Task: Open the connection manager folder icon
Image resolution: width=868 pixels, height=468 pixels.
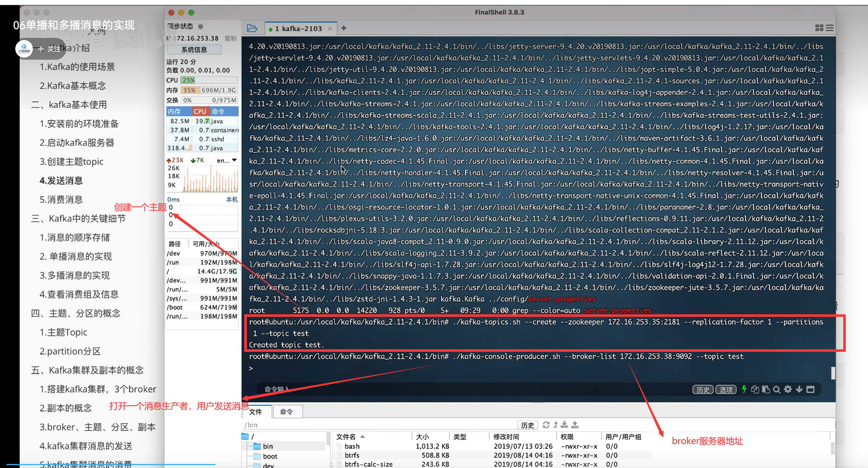Action: click(x=252, y=28)
